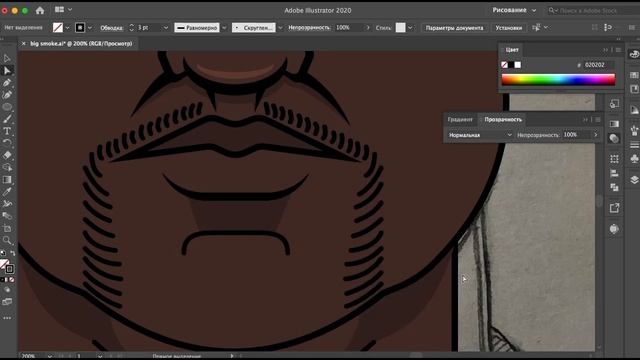Select the Rotate tool
Viewport: 640px width, 360px height.
7,143
